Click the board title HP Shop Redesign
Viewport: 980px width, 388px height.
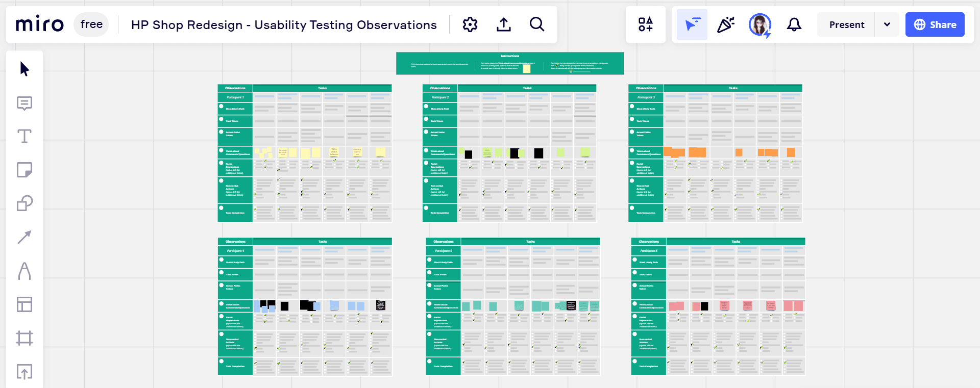click(284, 24)
